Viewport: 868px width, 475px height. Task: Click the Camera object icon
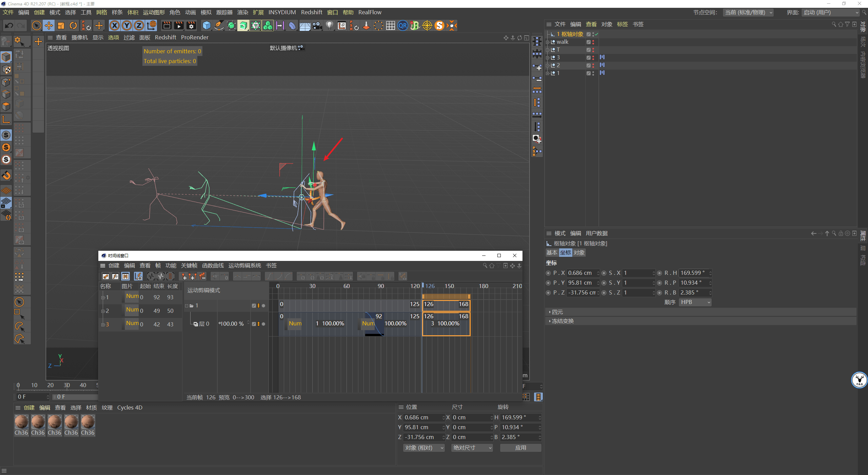point(317,25)
